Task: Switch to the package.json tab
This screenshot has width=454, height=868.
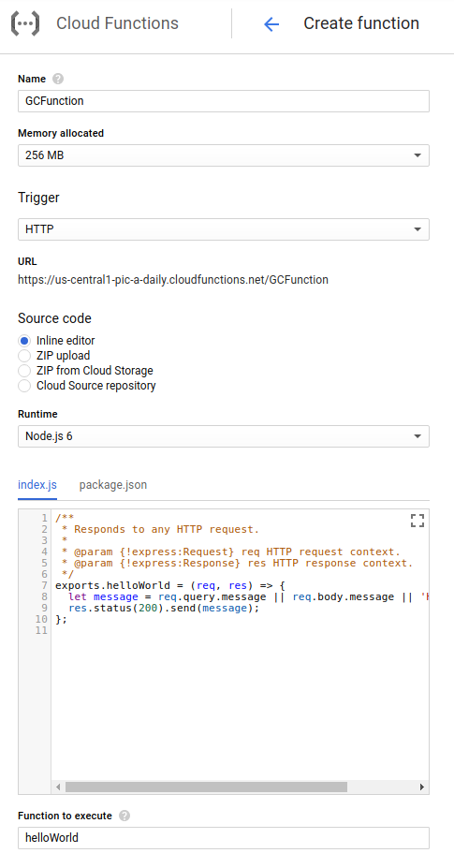Action: click(x=113, y=485)
